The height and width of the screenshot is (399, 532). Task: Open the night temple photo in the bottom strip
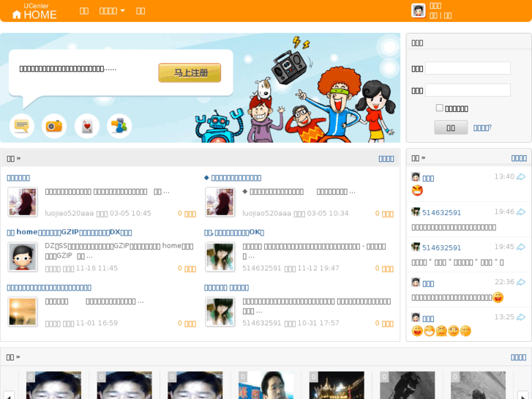pyautogui.click(x=337, y=385)
